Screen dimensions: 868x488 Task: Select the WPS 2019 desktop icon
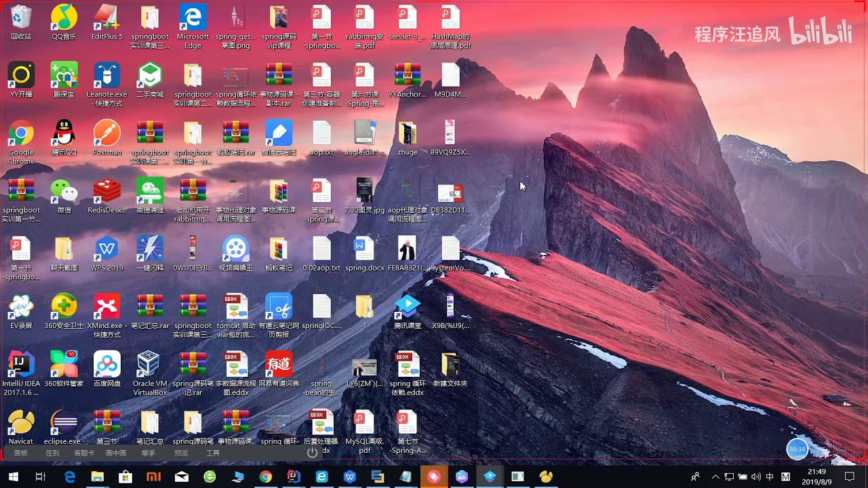[x=107, y=253]
